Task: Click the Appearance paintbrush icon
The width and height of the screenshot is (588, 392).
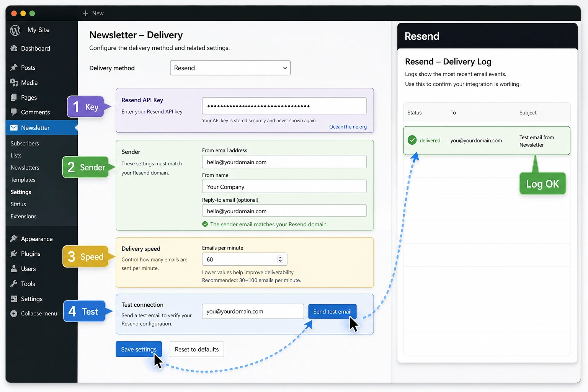Action: tap(14, 238)
